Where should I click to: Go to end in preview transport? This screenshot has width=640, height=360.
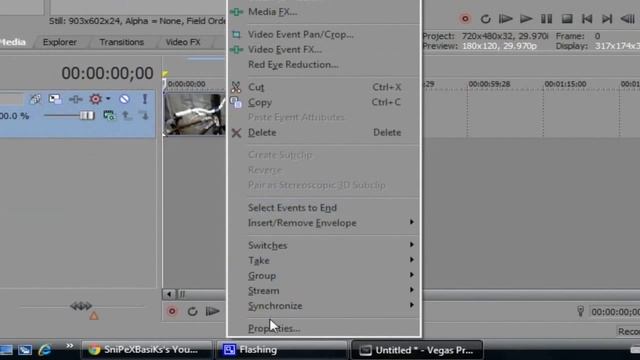pos(607,18)
